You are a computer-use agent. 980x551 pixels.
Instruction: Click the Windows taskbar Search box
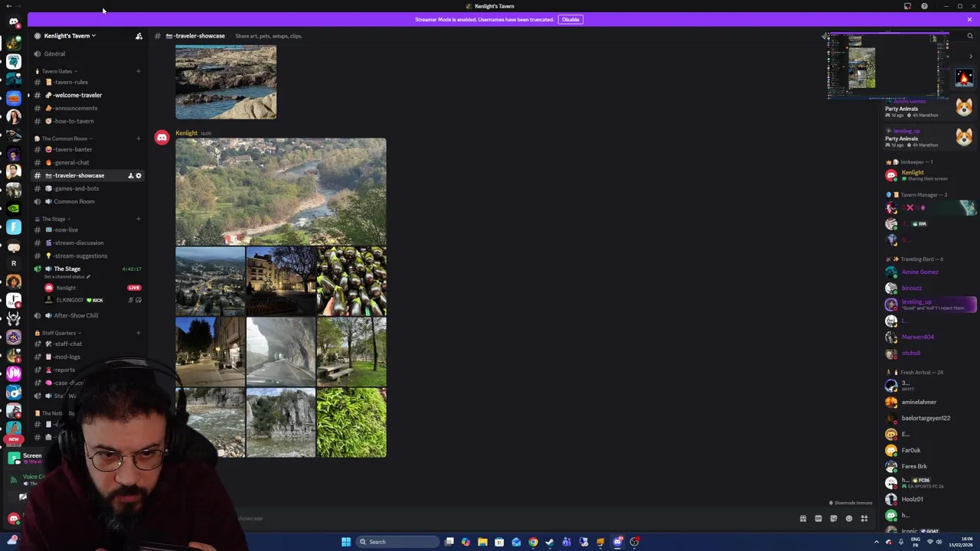(398, 542)
